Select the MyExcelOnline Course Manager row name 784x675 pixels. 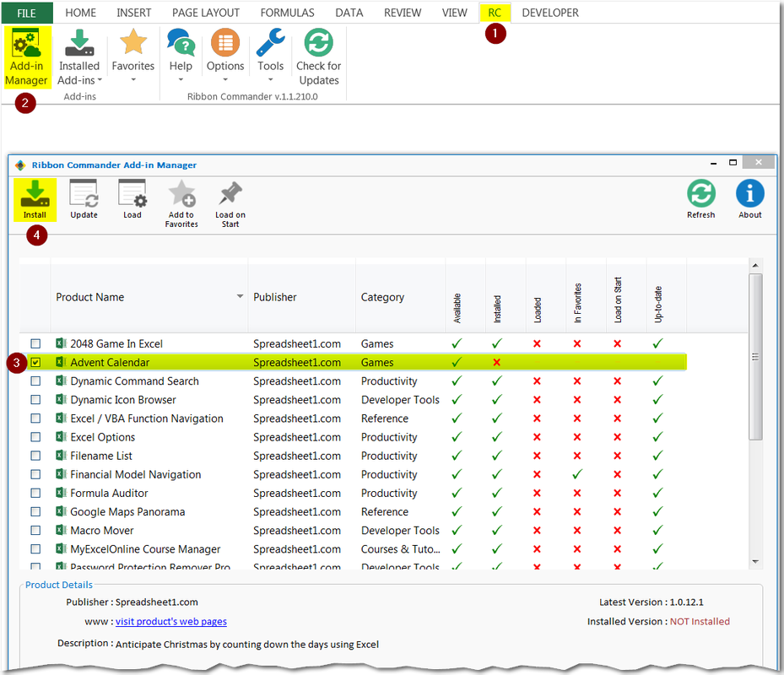145,549
